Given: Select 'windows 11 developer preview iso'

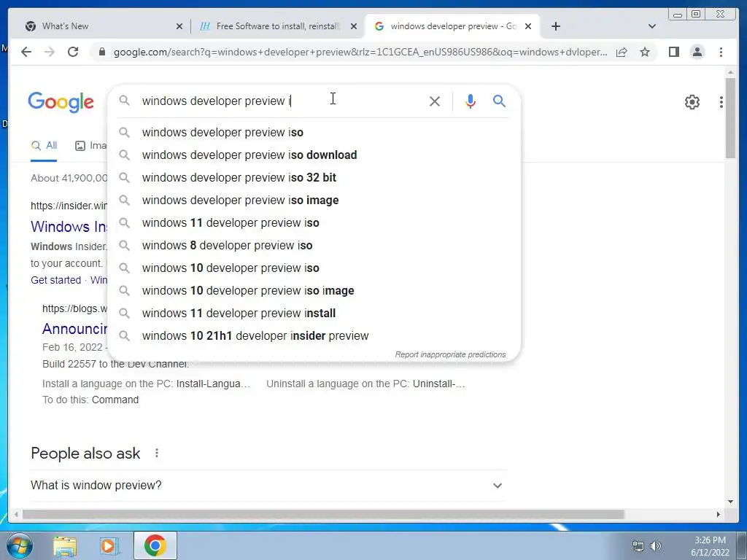Looking at the screenshot, I should tap(314, 223).
